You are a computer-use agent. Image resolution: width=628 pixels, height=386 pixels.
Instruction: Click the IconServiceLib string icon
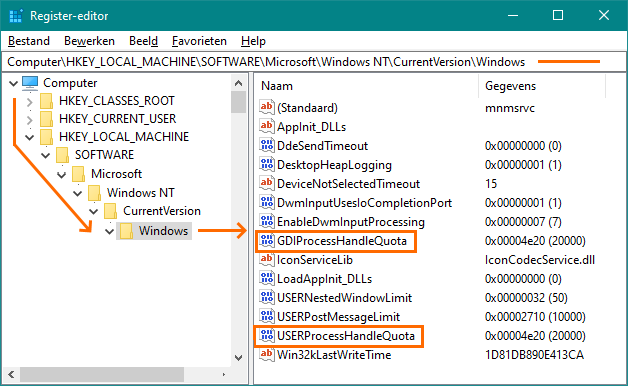pyautogui.click(x=267, y=259)
